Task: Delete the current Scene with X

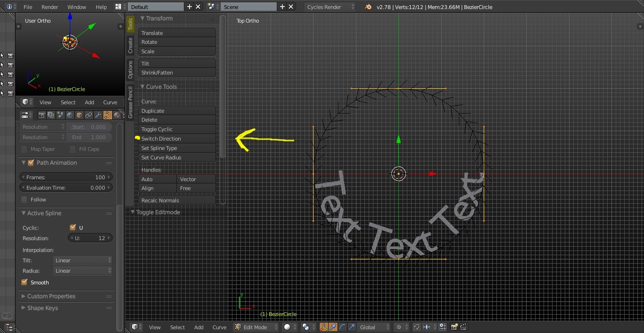Action: [291, 7]
